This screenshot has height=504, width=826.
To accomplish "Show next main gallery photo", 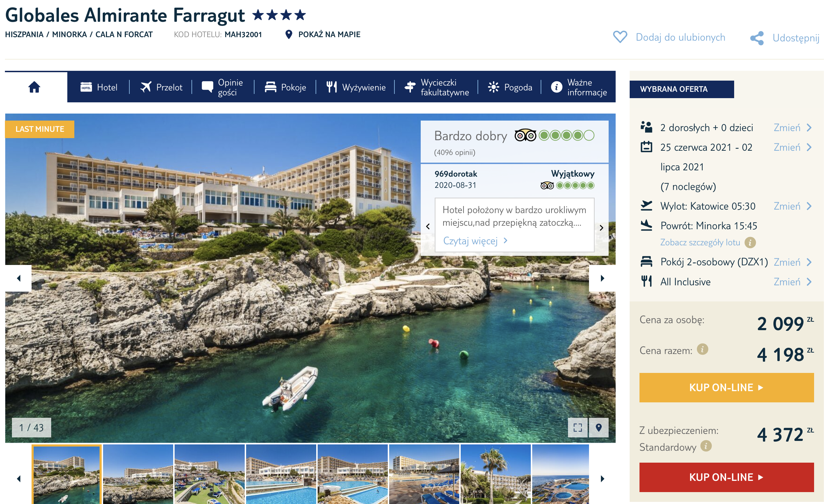I will tap(602, 278).
